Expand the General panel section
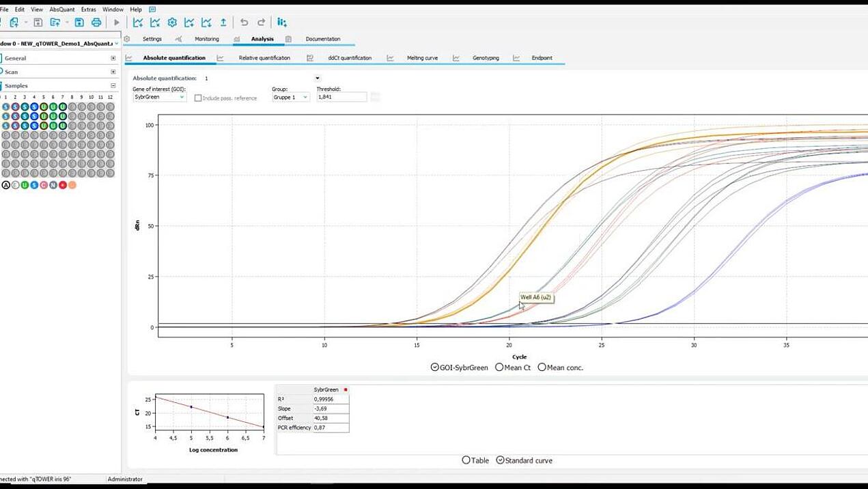 113,58
